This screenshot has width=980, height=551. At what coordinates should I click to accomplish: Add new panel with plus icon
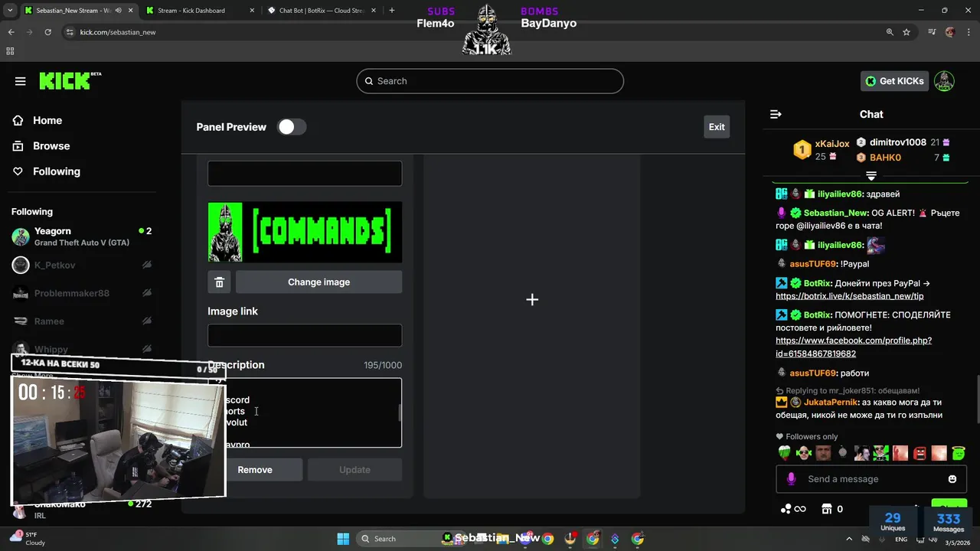(532, 299)
